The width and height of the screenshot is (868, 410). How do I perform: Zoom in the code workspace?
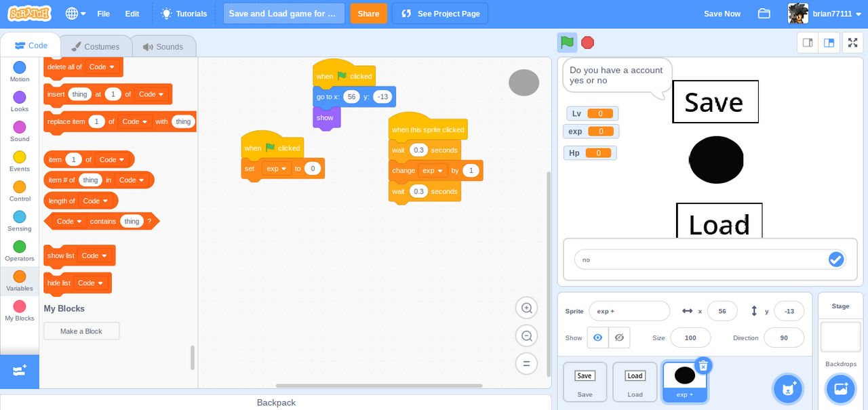click(526, 308)
